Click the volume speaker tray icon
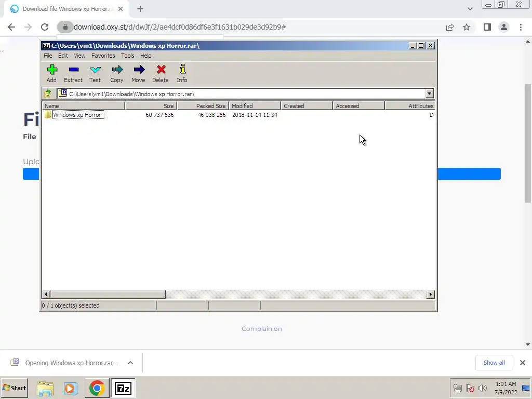The height and width of the screenshot is (399, 532). [x=482, y=388]
